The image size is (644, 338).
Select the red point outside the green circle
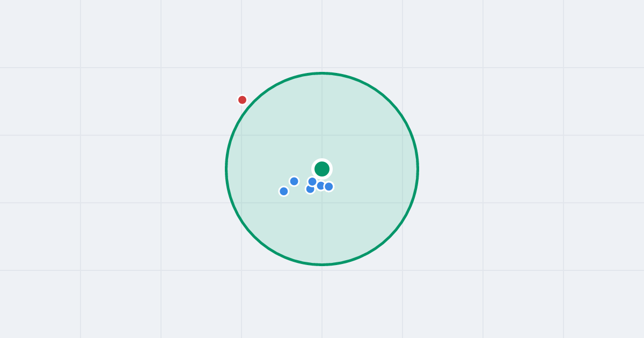click(x=242, y=100)
